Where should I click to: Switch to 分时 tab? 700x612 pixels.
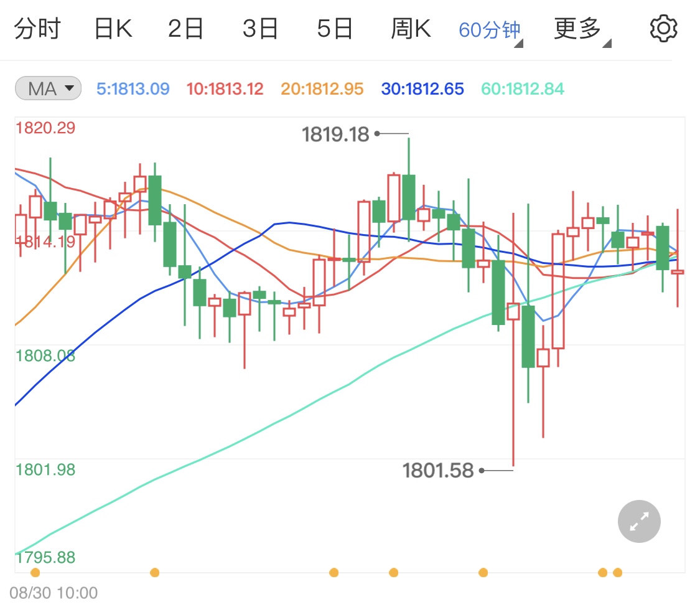37,29
